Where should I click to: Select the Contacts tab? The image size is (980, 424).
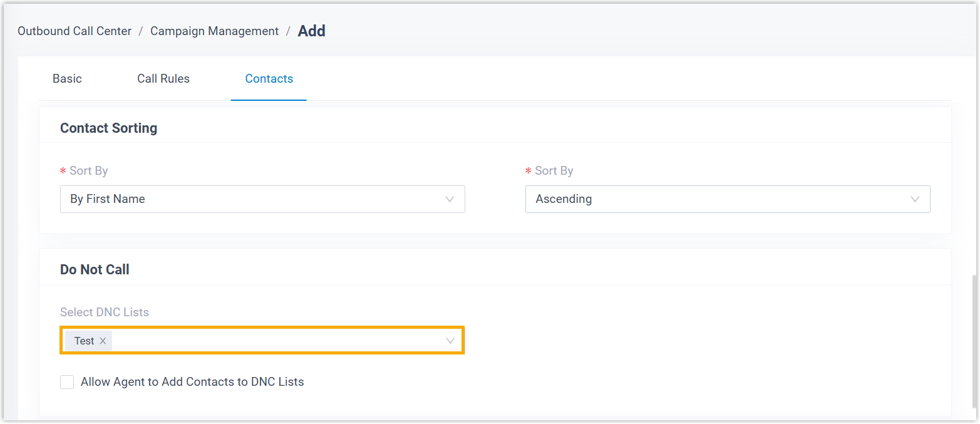tap(269, 79)
